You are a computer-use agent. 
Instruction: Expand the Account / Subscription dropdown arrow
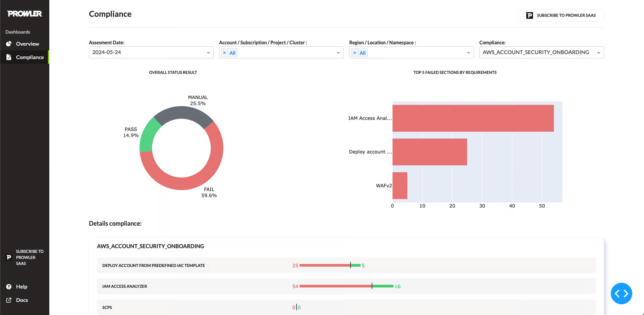338,53
